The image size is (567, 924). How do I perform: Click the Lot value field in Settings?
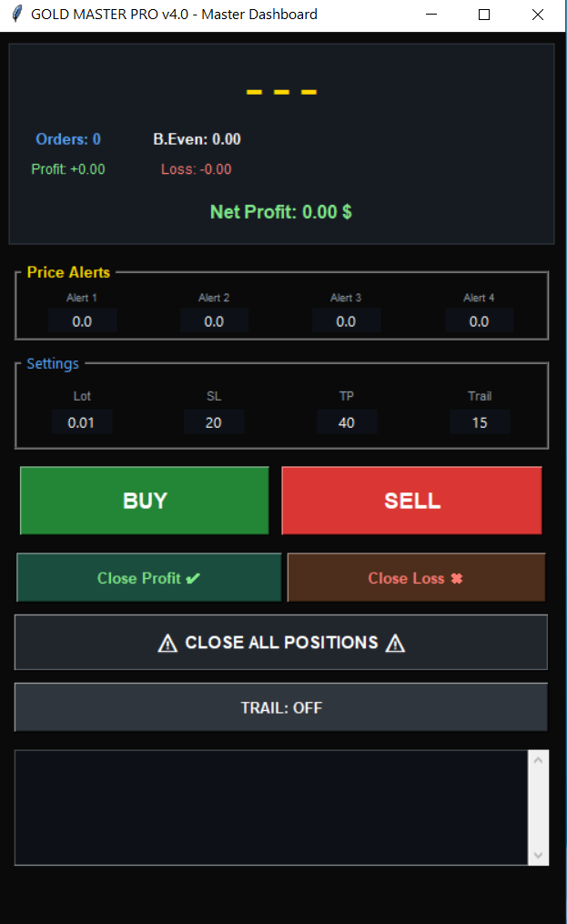[x=82, y=421]
